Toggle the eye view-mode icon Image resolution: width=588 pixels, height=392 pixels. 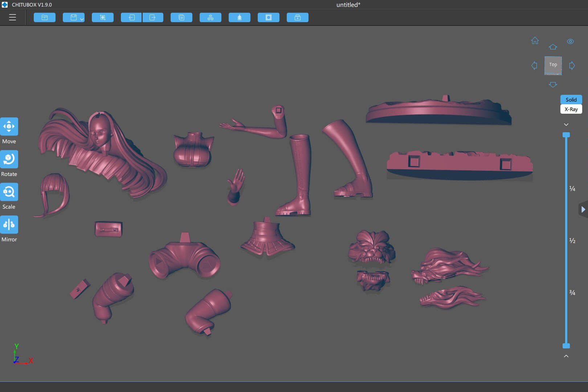tap(571, 41)
